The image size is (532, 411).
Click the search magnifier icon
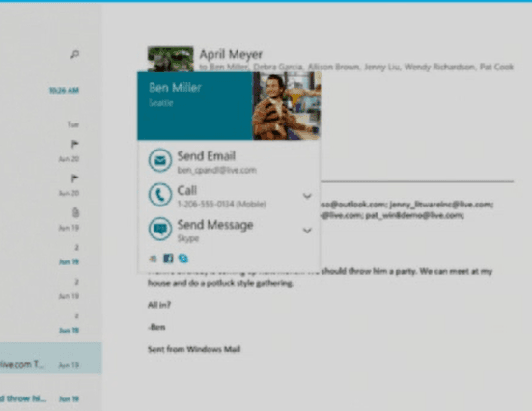coord(74,54)
